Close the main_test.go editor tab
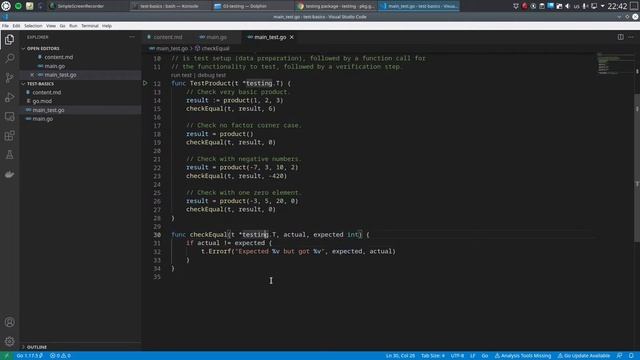 point(292,37)
